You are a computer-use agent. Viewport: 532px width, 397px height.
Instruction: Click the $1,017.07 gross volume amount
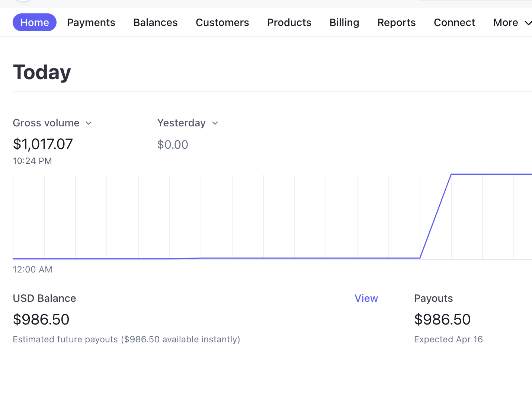(43, 144)
